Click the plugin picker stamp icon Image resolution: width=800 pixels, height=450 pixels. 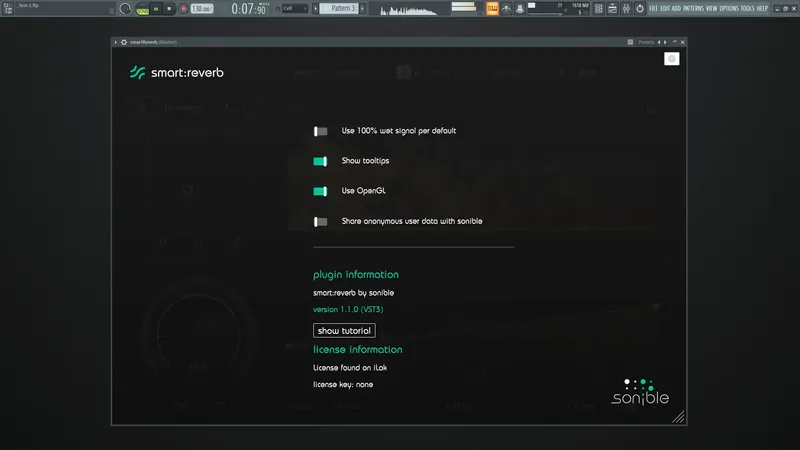pos(519,9)
